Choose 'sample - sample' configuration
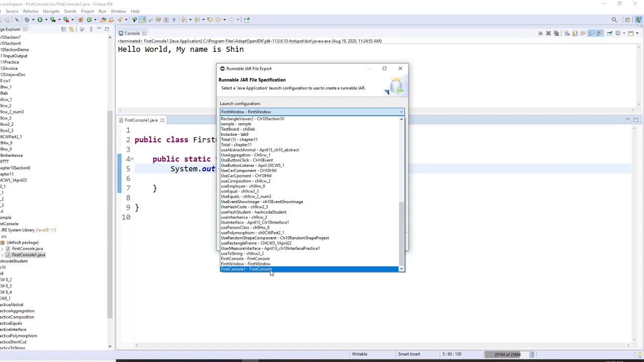 pos(309,124)
